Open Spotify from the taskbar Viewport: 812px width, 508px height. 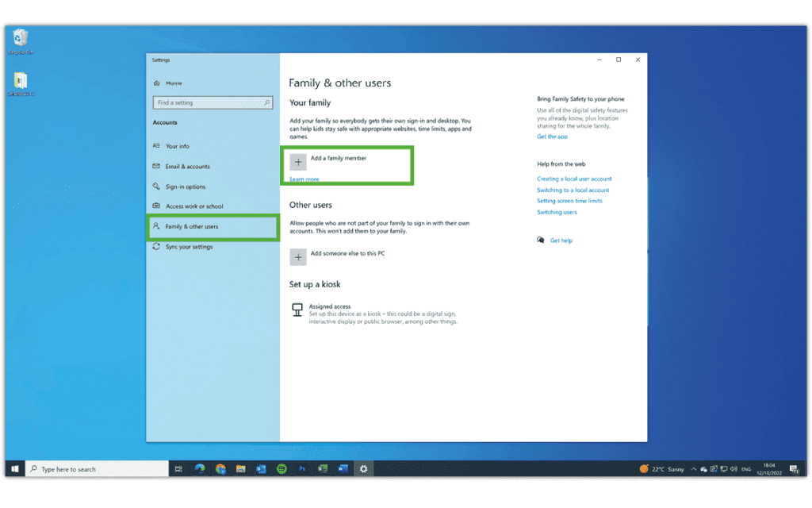(282, 468)
